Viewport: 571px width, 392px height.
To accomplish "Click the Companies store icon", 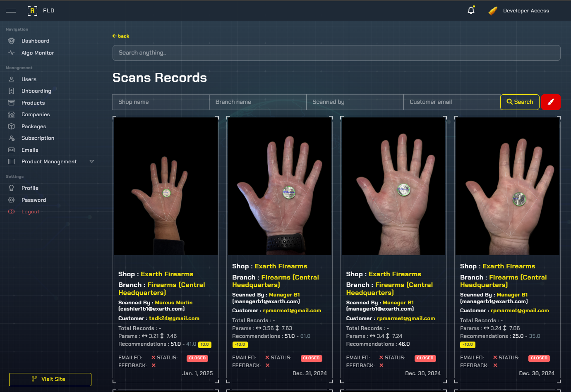I will click(x=12, y=115).
